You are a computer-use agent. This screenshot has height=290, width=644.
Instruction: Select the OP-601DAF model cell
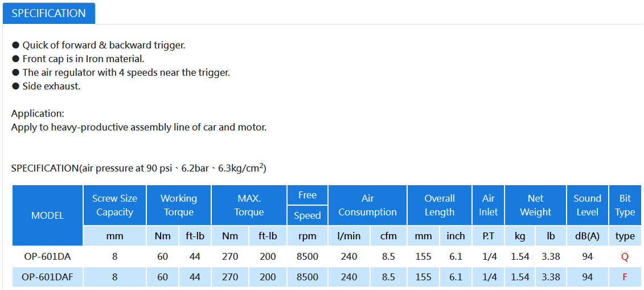pyautogui.click(x=48, y=277)
